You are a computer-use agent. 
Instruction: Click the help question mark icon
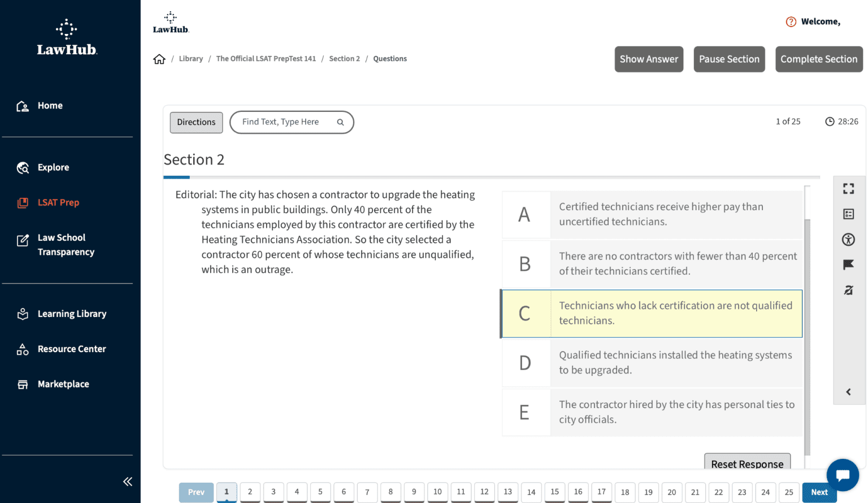coord(791,22)
